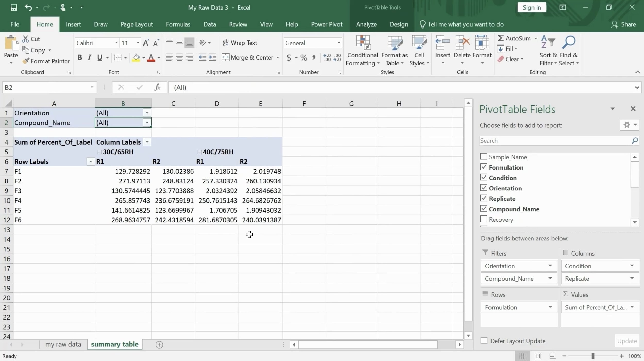Click the Delete cells icon
This screenshot has width=644, height=361.
coord(462,43)
